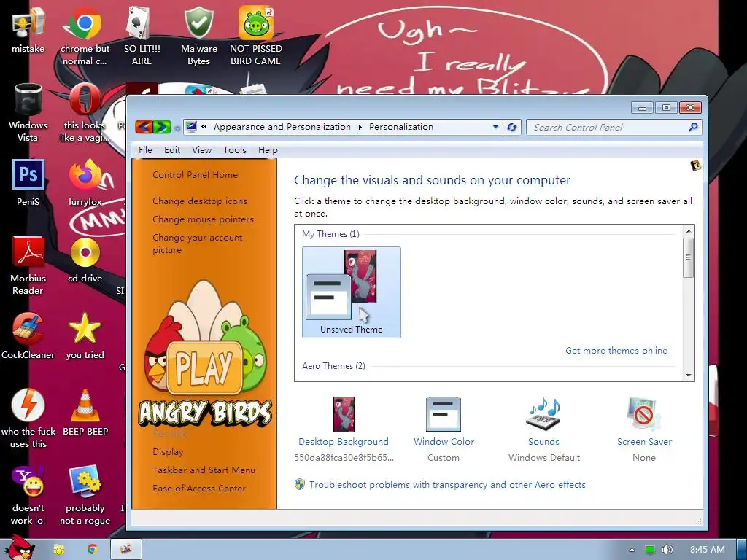Screen dimensions: 747x560
Task: Click the green Forward arrow button
Action: (x=162, y=127)
